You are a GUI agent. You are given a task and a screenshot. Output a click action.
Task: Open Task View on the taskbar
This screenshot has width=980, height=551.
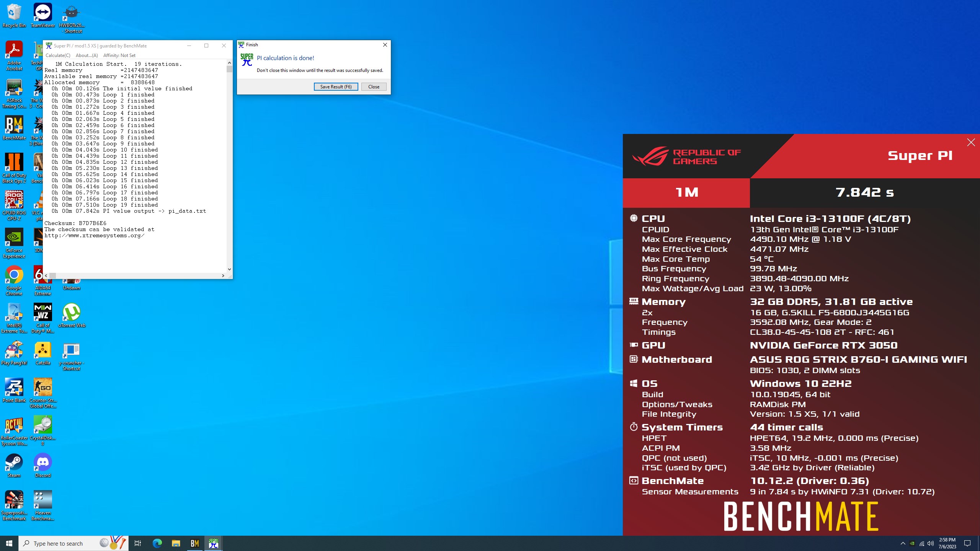pyautogui.click(x=138, y=543)
